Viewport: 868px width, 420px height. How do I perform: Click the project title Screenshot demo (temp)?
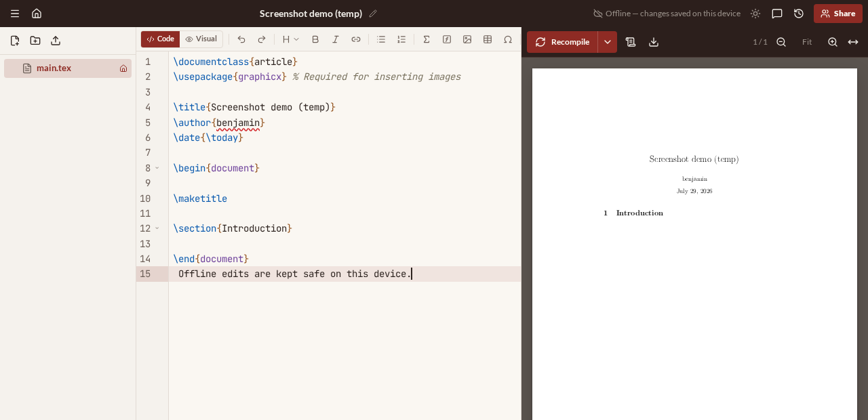point(311,14)
